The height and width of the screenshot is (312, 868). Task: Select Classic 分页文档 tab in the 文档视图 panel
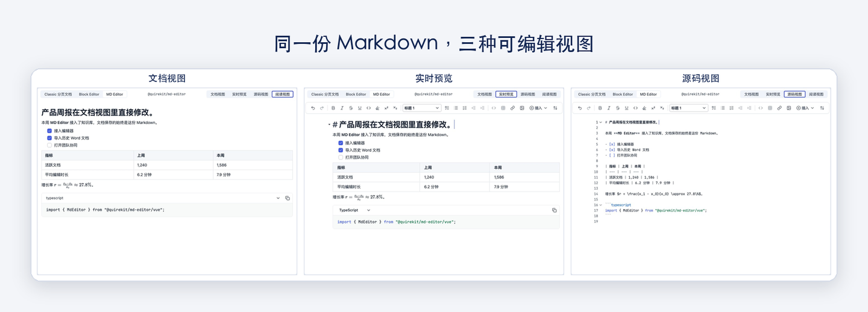click(58, 94)
